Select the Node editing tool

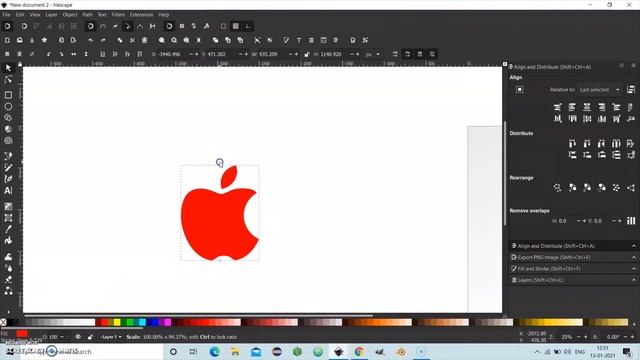8,79
